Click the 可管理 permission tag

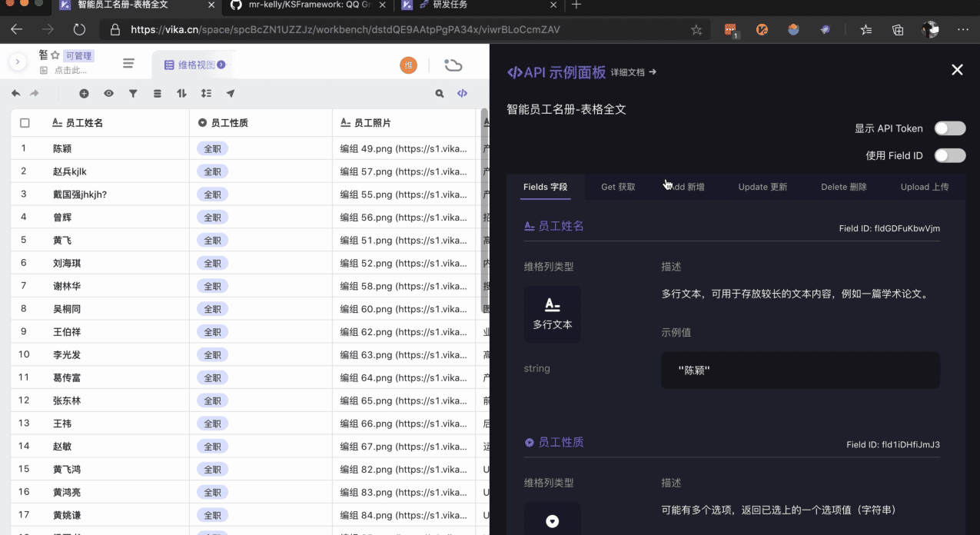pyautogui.click(x=78, y=55)
